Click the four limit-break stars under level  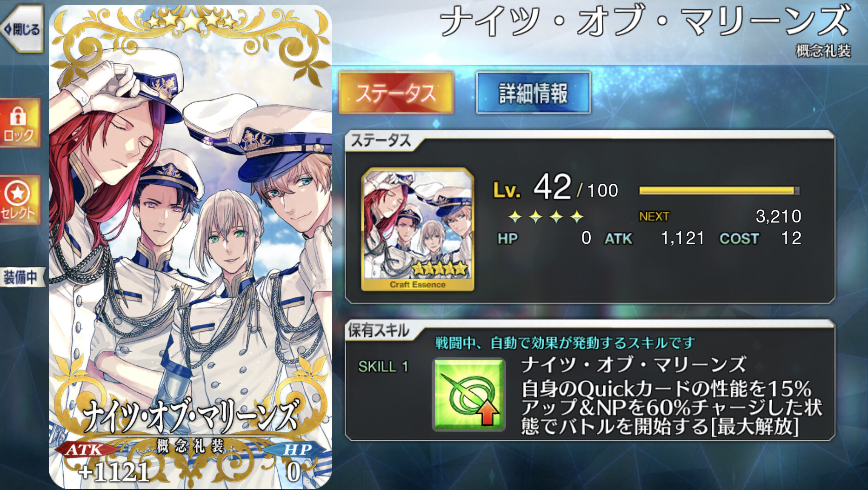click(x=546, y=216)
